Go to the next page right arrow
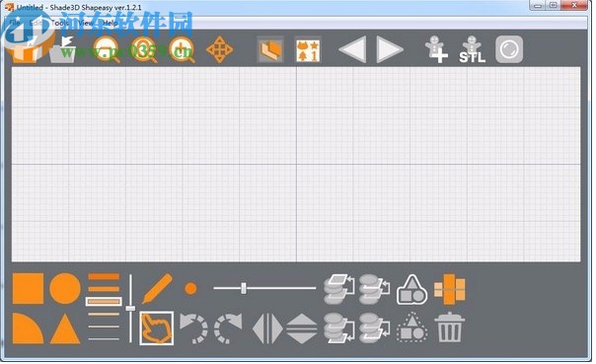 point(390,49)
